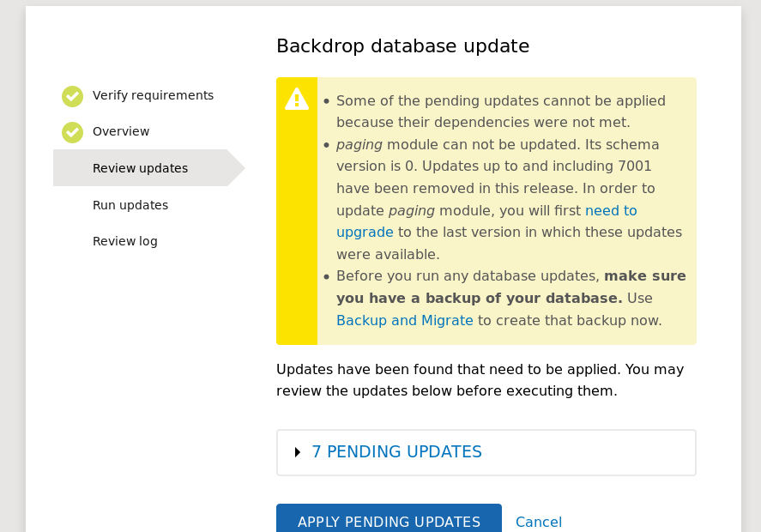Screen dimensions: 761x532
Task: Click Cancel to abort the update
Action: tap(539, 522)
